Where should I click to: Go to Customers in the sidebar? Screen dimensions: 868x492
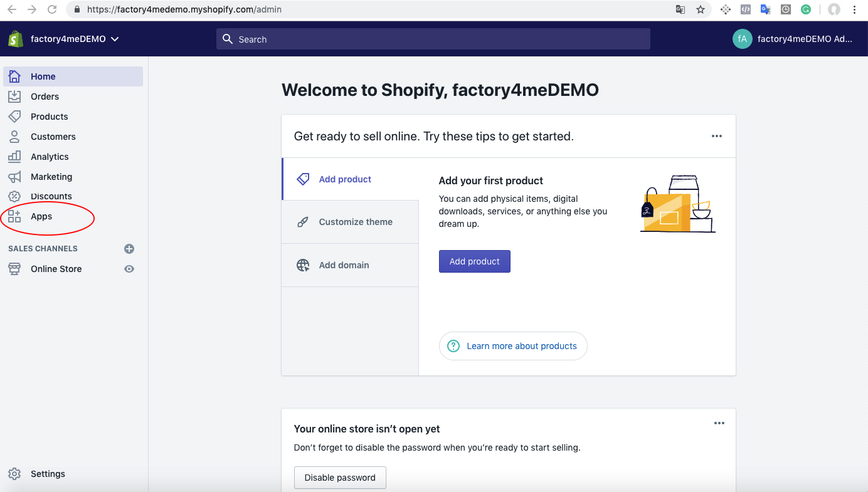[73, 137]
